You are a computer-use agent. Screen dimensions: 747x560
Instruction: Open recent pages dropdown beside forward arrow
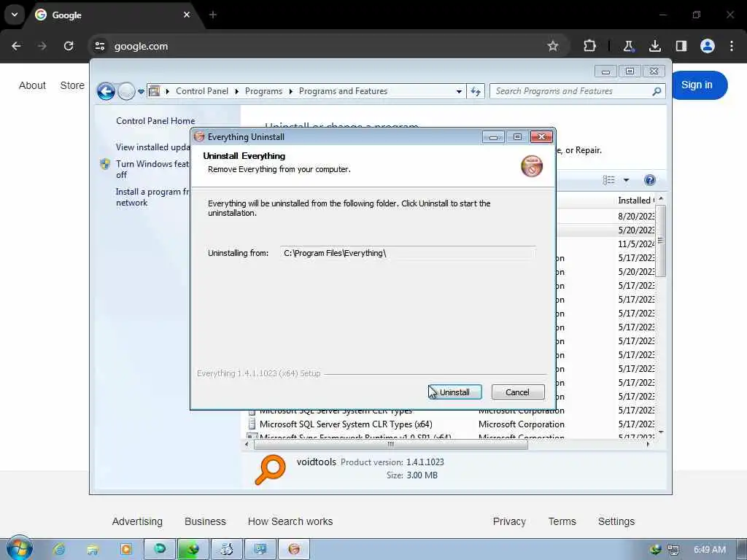pos(141,91)
